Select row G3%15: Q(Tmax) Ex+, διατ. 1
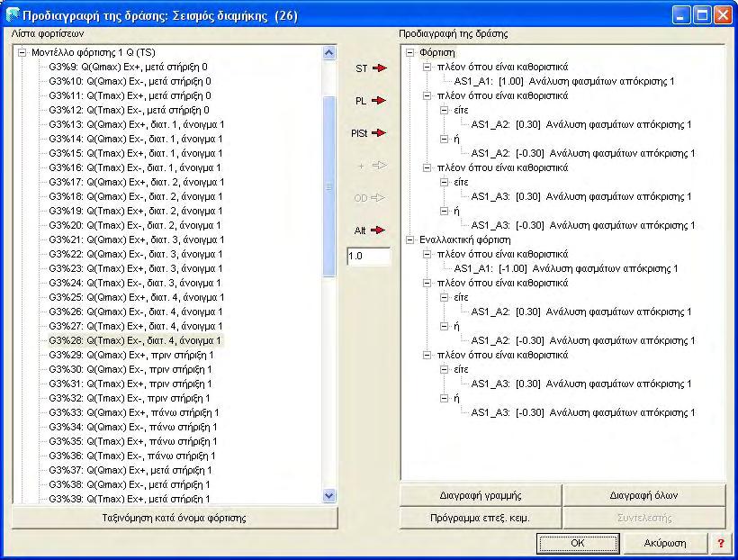This screenshot has height=560, width=738. 136,154
